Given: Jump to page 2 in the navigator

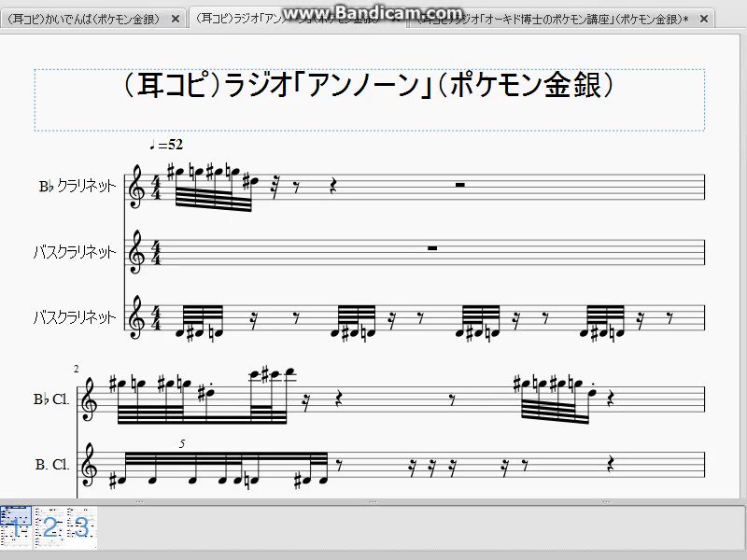Looking at the screenshot, I should (49, 527).
